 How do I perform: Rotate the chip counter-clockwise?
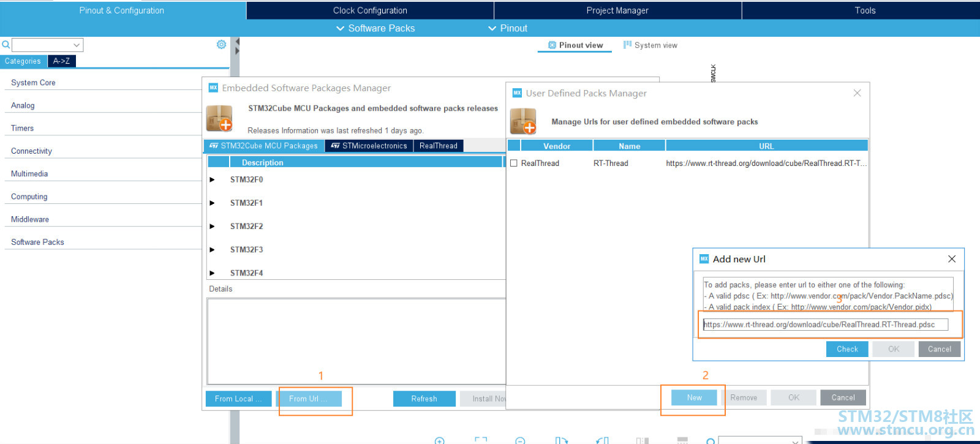(x=602, y=440)
